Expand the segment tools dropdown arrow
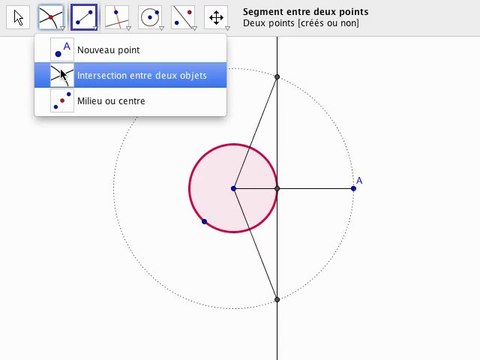 tap(95, 28)
